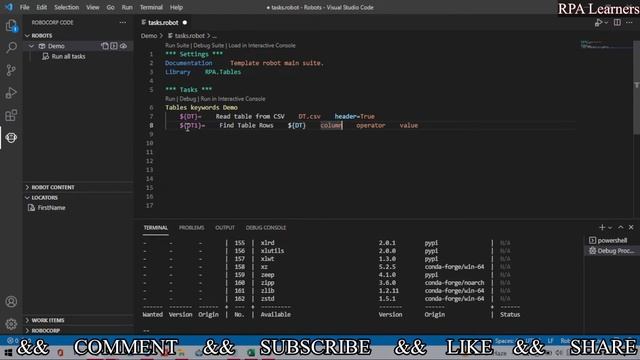Image resolution: width=640 pixels, height=360 pixels.
Task: Add a new terminal with plus icon
Action: (x=602, y=227)
